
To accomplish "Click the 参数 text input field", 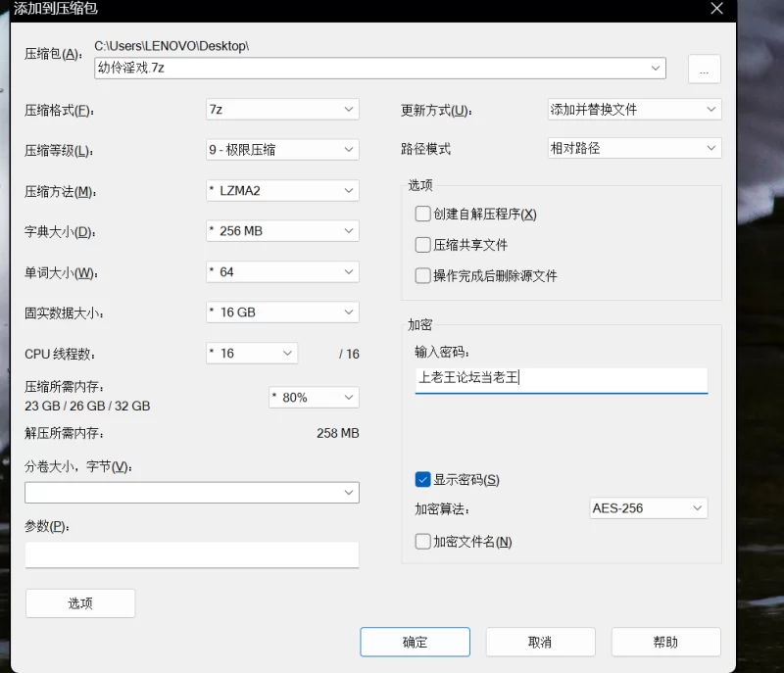I will [192, 555].
